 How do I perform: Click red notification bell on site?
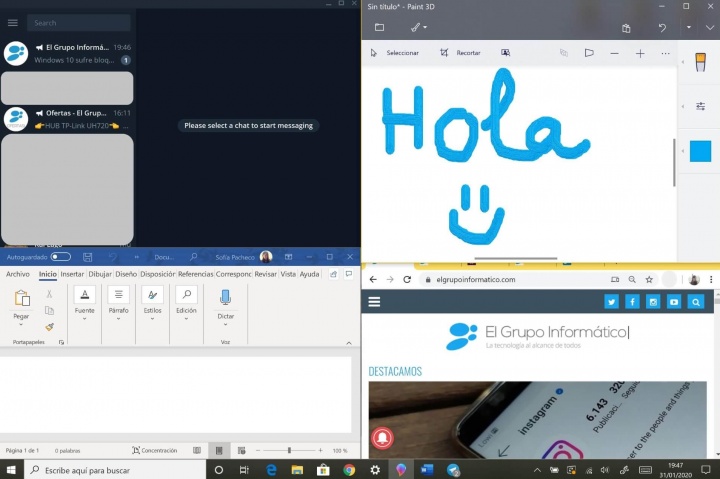click(x=382, y=438)
